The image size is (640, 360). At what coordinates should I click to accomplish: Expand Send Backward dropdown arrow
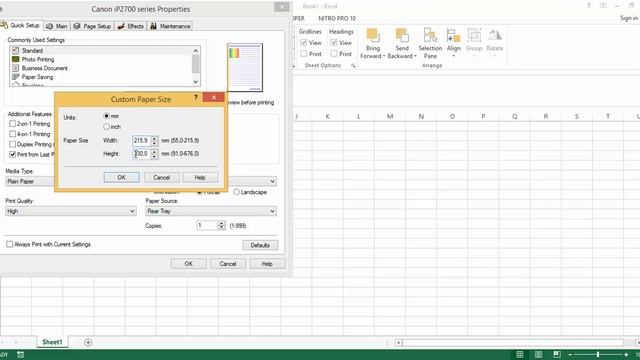pyautogui.click(x=415, y=56)
